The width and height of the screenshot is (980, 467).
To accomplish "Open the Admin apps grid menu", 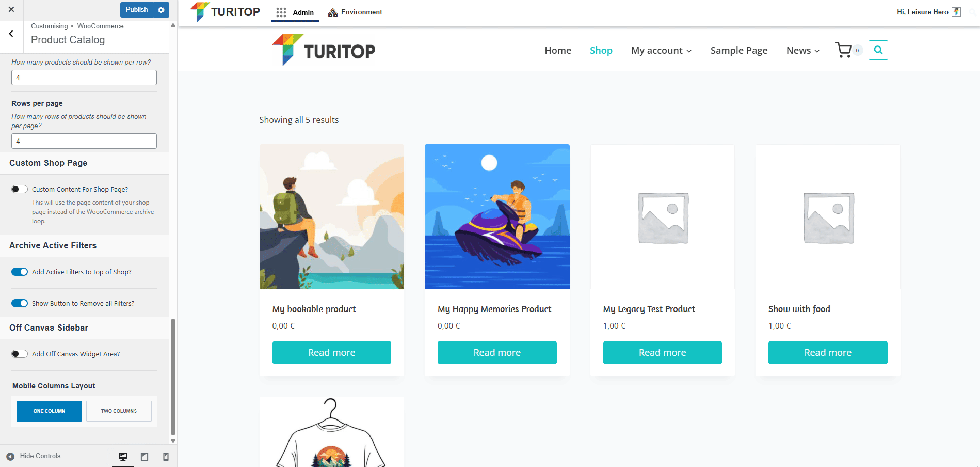I will 281,12.
